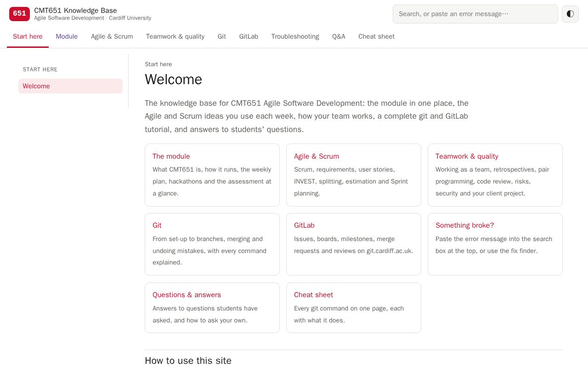The image size is (588, 368).
Task: Open the Agile & Scrum card
Action: [x=354, y=175]
